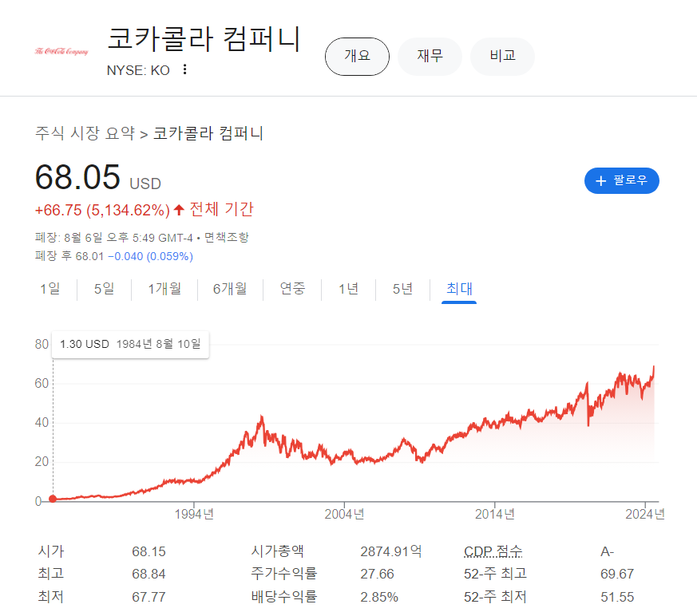Click the 68.05 current price
Image resolution: width=697 pixels, height=616 pixels.
(77, 177)
